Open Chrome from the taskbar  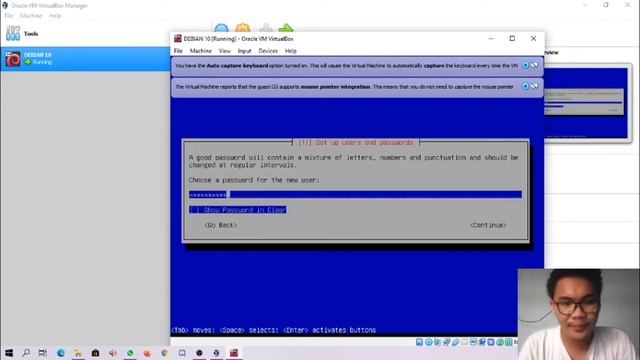(164, 353)
